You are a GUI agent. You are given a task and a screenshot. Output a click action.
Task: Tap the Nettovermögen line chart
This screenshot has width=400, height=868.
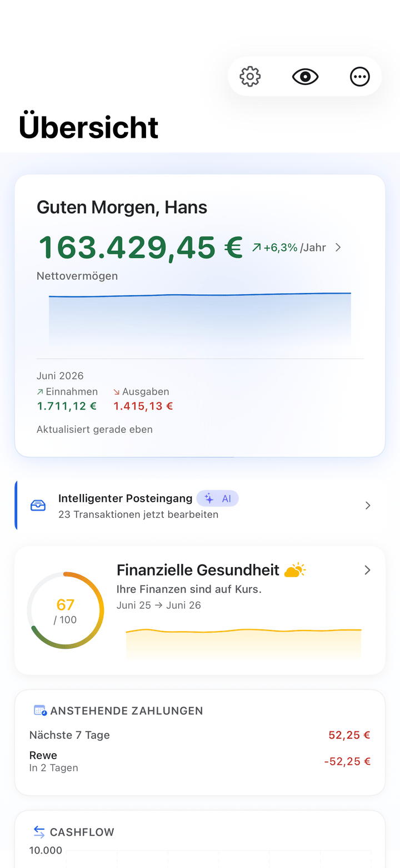(x=200, y=319)
